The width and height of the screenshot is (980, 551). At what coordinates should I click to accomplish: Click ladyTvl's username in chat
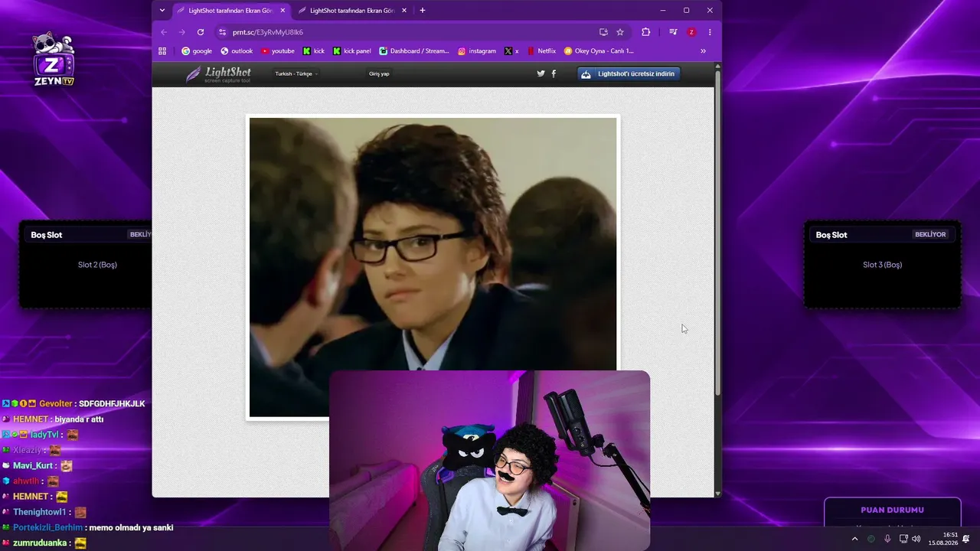tap(44, 435)
